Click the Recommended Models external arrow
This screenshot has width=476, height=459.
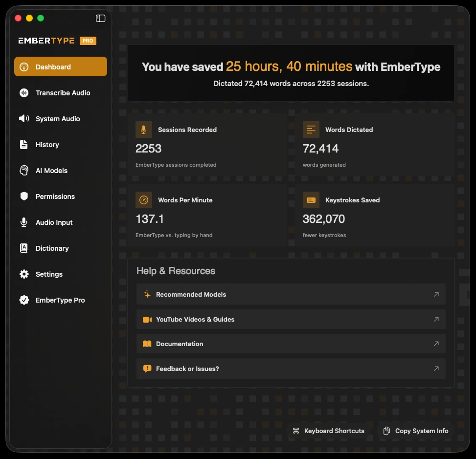tap(436, 294)
